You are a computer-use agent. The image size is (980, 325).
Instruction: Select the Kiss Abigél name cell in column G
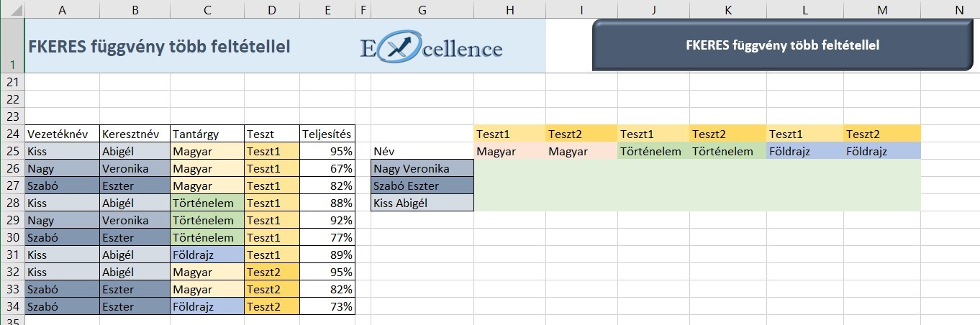[x=422, y=203]
